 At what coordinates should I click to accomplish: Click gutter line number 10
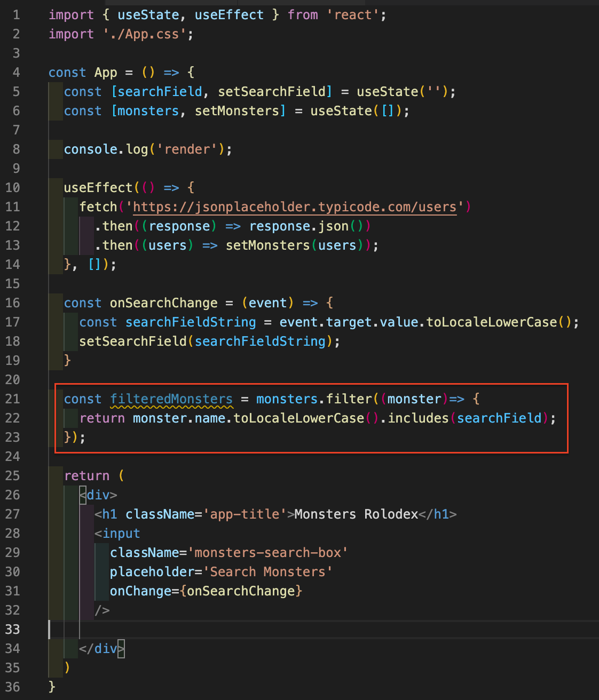coord(12,188)
